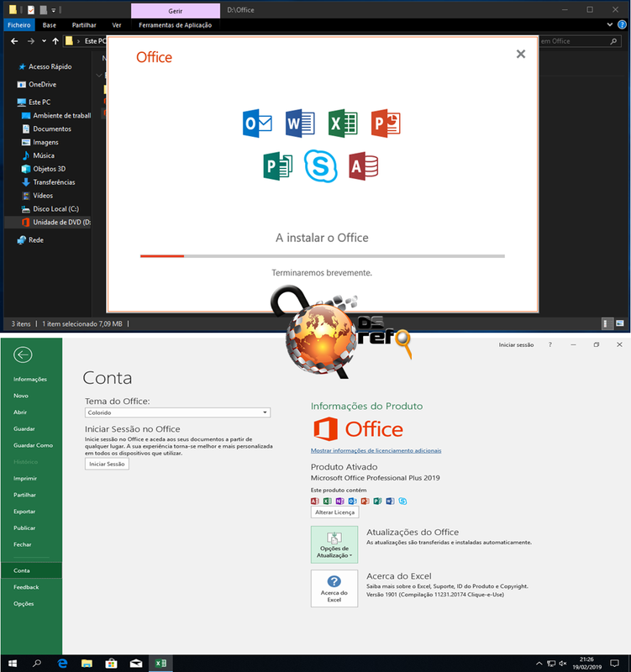
Task: Choose Guardar Como in Excel sidebar
Action: click(x=33, y=445)
